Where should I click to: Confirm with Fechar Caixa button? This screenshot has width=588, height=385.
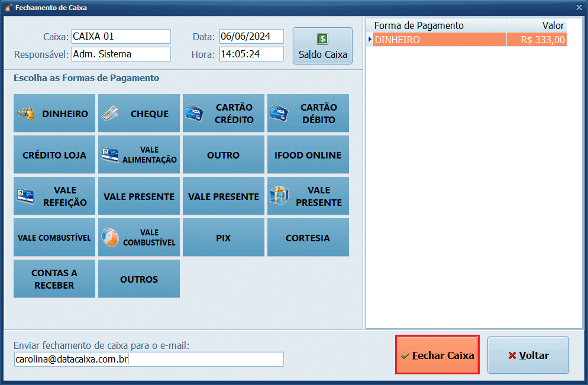pyautogui.click(x=437, y=355)
